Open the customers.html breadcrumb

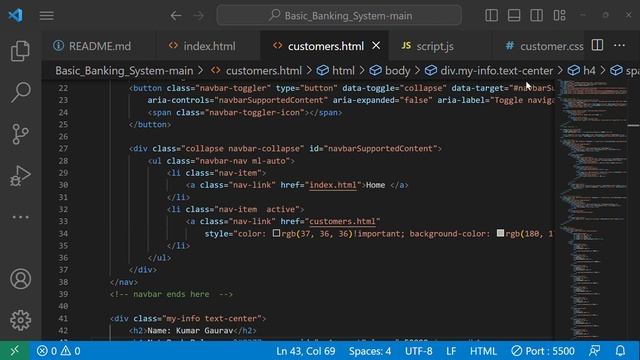point(256,71)
